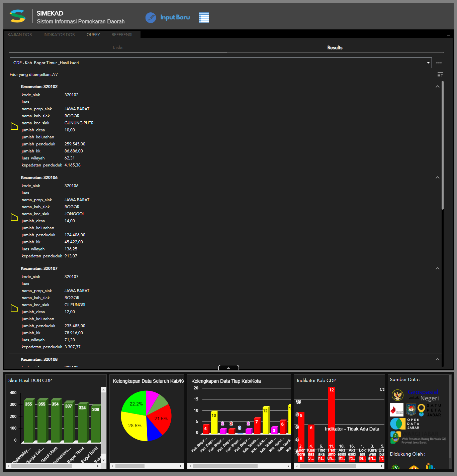Open the three-dots options menu for results
Viewport: 457px width, 476px height.
(x=439, y=63)
